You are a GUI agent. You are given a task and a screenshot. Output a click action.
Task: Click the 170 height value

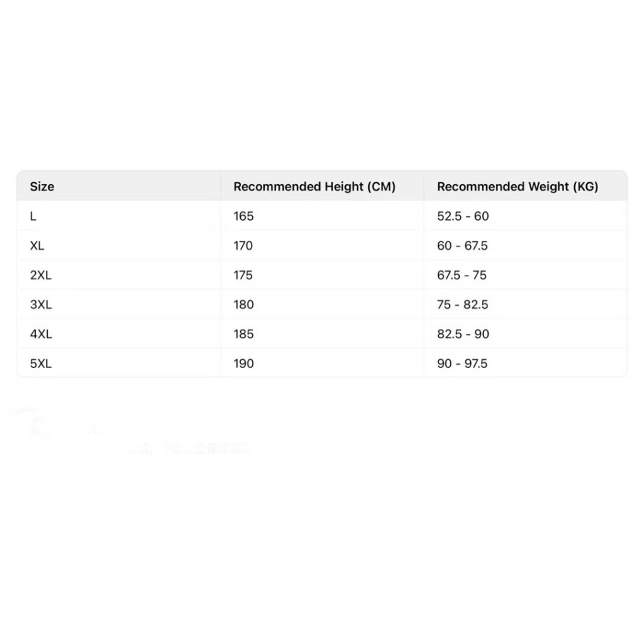click(243, 246)
